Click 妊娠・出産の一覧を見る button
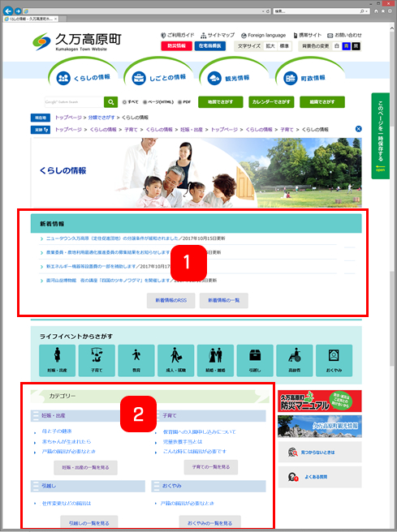Screen dimensions: 397x532 tap(85, 468)
